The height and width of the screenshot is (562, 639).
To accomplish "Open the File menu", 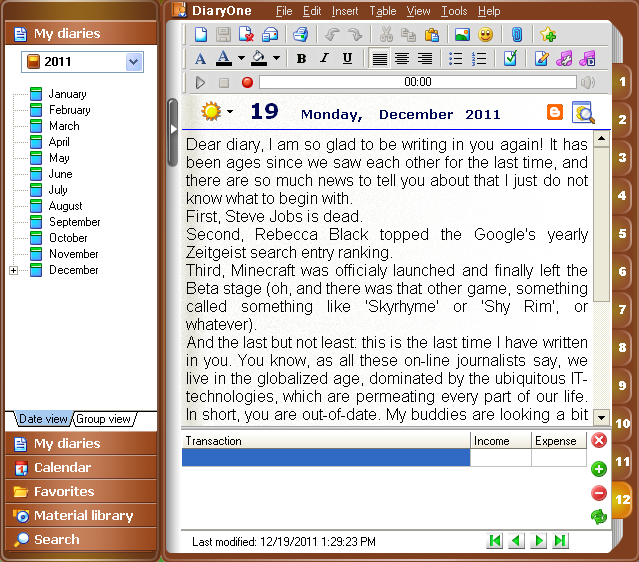I will (x=284, y=11).
